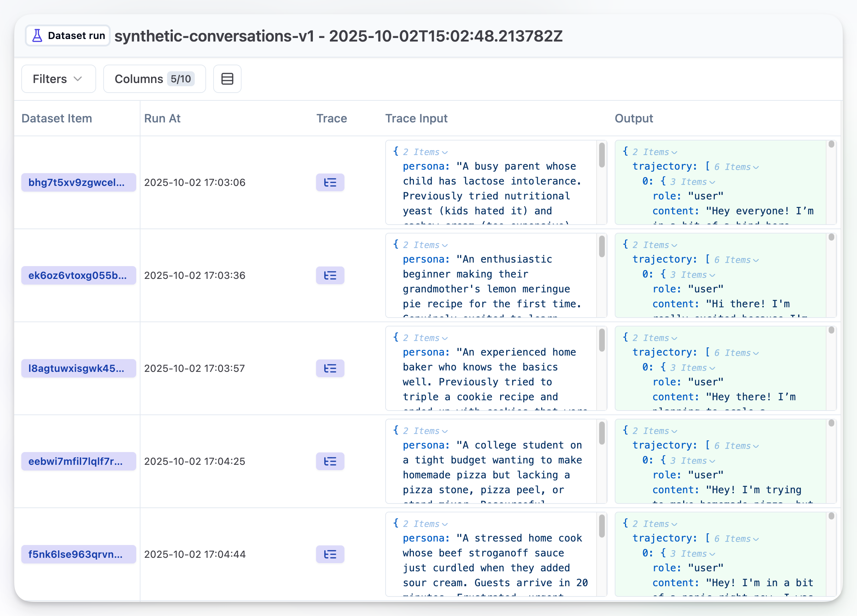Open the trace for the lactose intolerance row
The width and height of the screenshot is (857, 616).
coord(330,182)
